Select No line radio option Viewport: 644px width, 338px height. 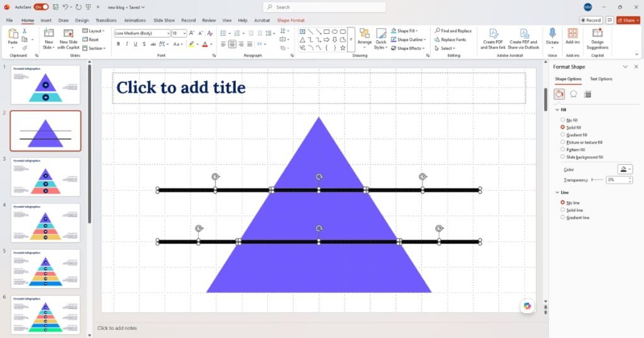coord(563,202)
